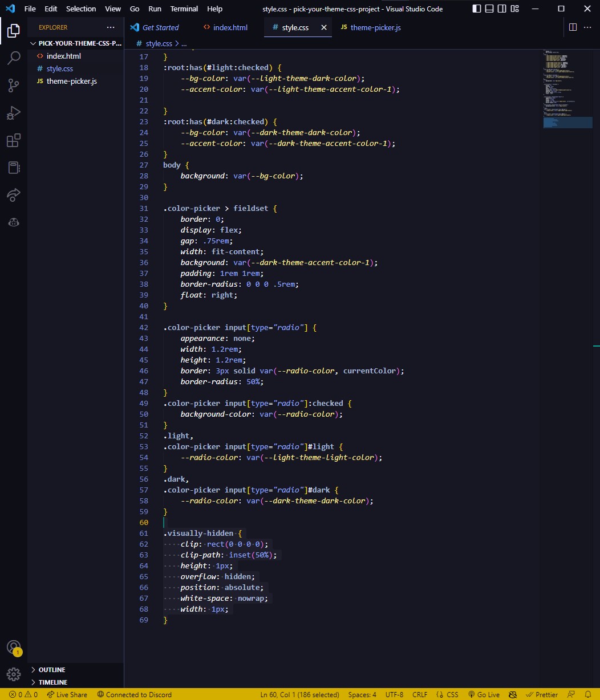
Task: Click the minimap code overview
Action: pos(567,88)
